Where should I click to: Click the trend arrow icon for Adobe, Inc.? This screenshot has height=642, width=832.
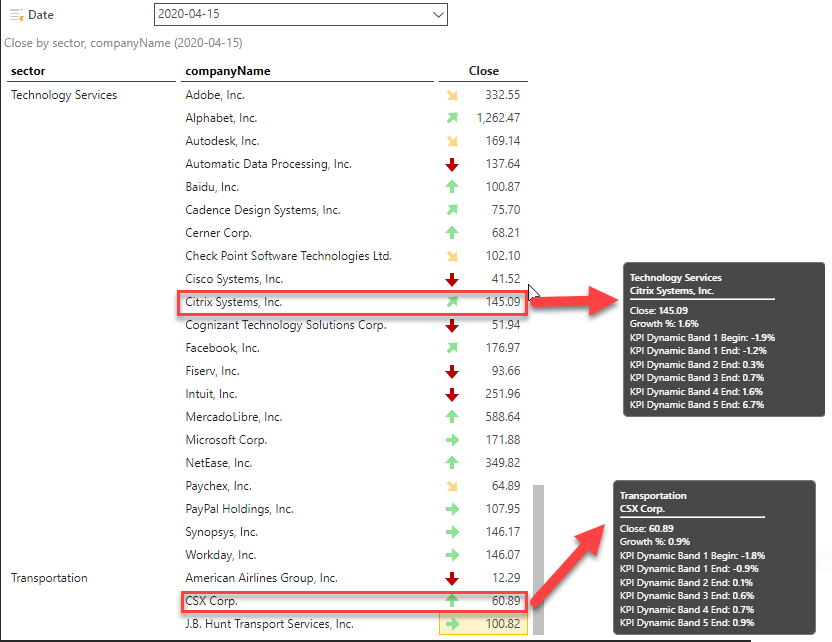click(452, 95)
